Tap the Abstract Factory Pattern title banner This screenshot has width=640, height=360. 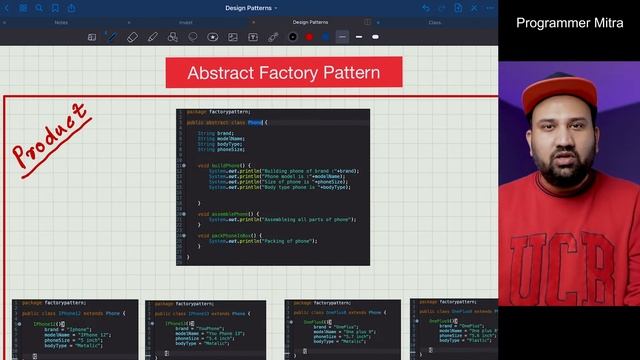[284, 73]
